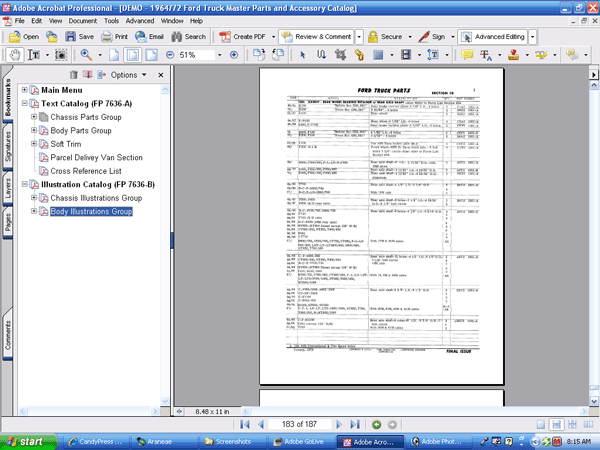The image size is (600, 450).
Task: Set view to Actual Size page icon
Action: click(114, 55)
